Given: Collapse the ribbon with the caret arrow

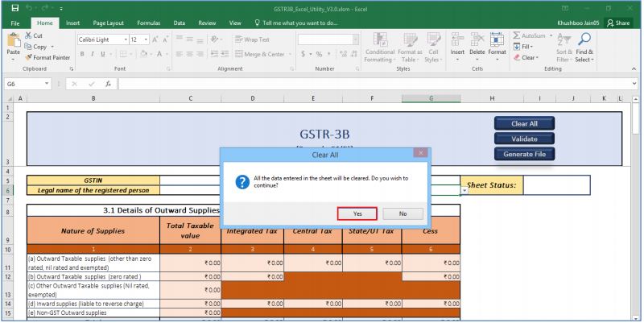Looking at the screenshot, I should pyautogui.click(x=634, y=69).
